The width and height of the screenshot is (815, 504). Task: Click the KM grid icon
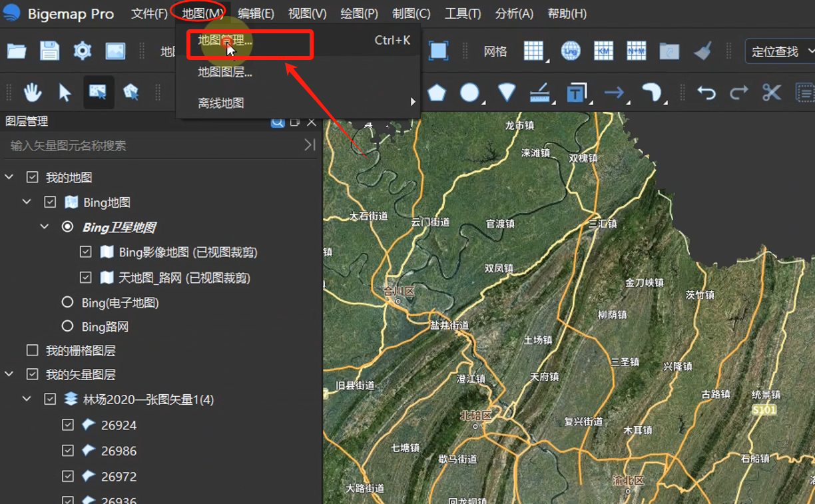pos(603,51)
